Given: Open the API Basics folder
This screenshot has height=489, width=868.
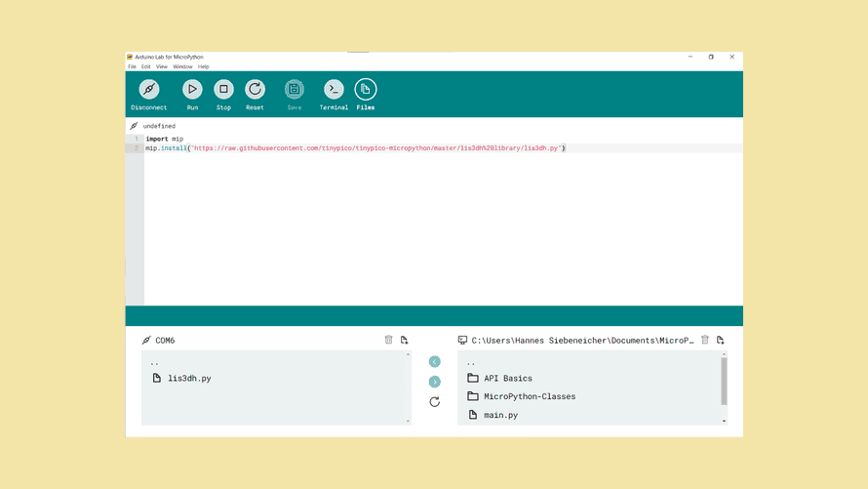Looking at the screenshot, I should [507, 378].
